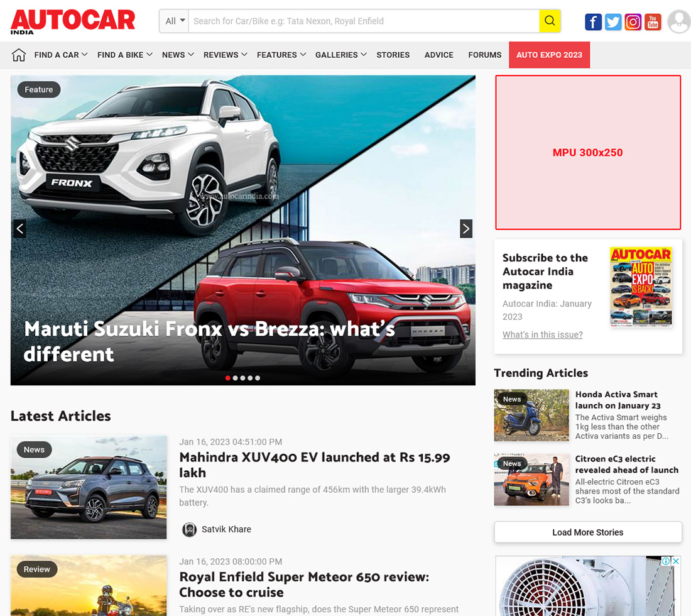The height and width of the screenshot is (616, 691).
Task: Select the second carousel dot
Action: click(235, 378)
